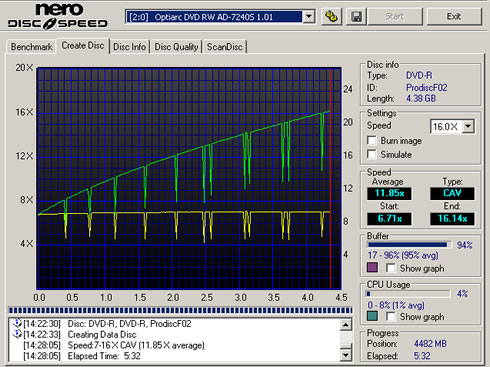This screenshot has width=490, height=367.
Task: Click the Nero Disc Speed logo
Action: (58, 16)
